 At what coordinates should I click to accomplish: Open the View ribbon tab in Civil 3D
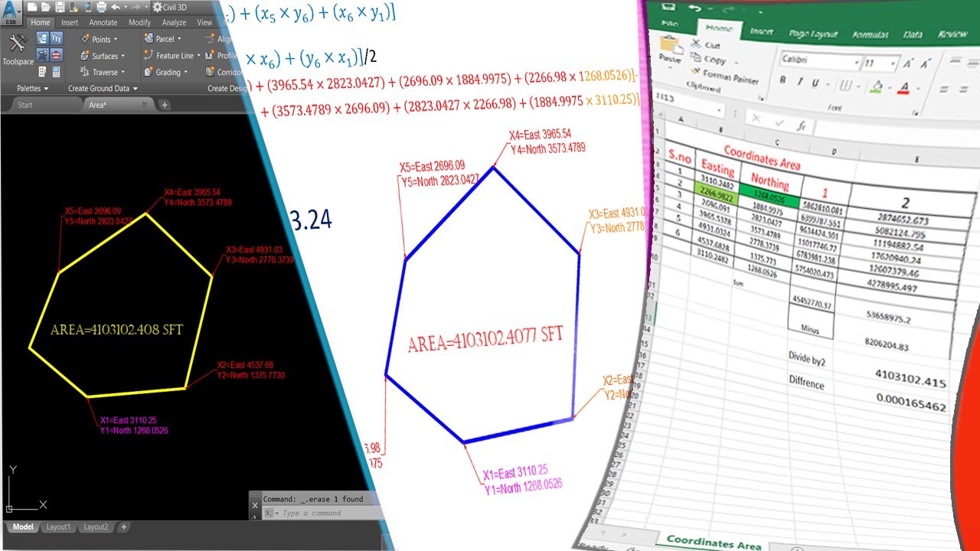coord(204,23)
